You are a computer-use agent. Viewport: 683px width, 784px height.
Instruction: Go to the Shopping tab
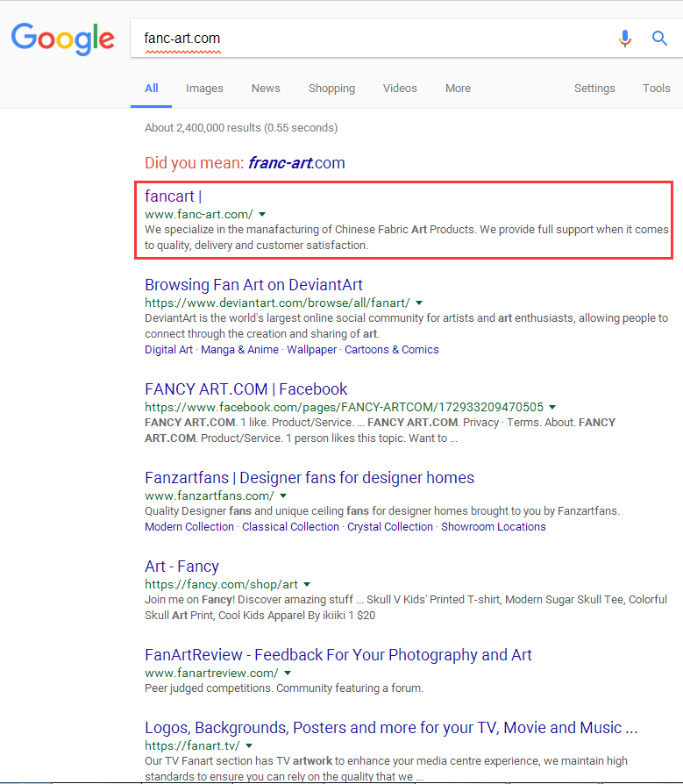(x=331, y=89)
